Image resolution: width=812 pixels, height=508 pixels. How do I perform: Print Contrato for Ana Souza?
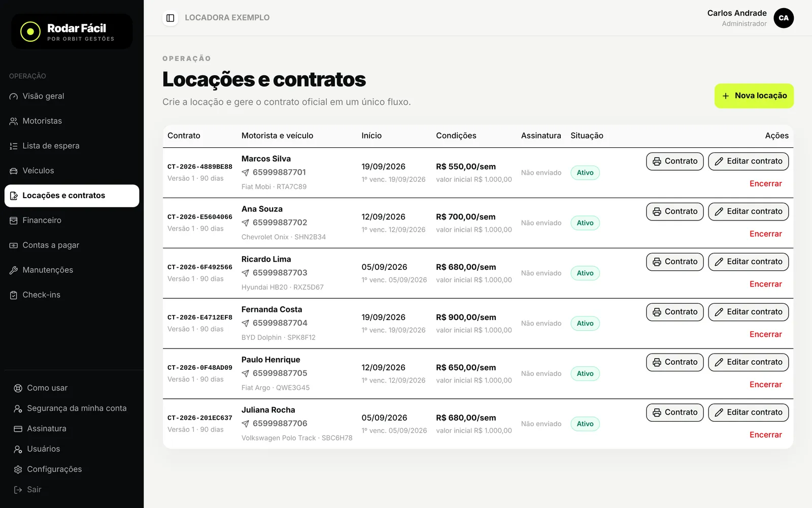pos(675,212)
